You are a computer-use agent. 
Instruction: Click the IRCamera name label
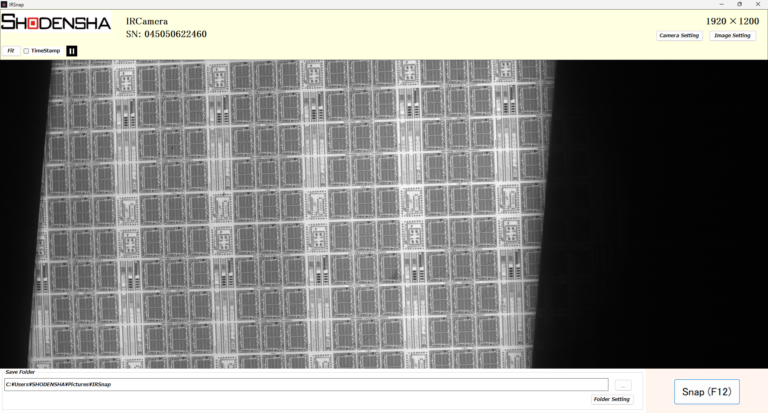click(x=147, y=20)
